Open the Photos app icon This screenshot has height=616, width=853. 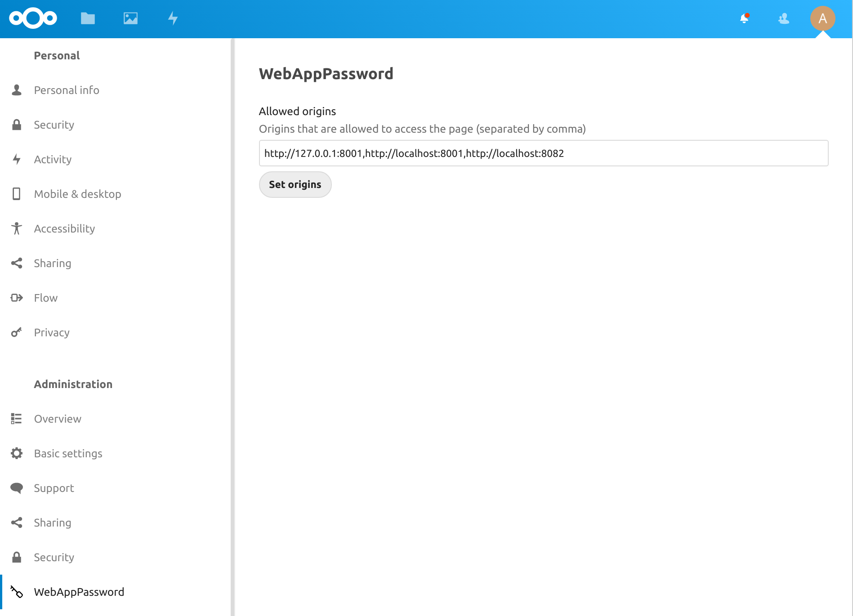[x=130, y=18]
